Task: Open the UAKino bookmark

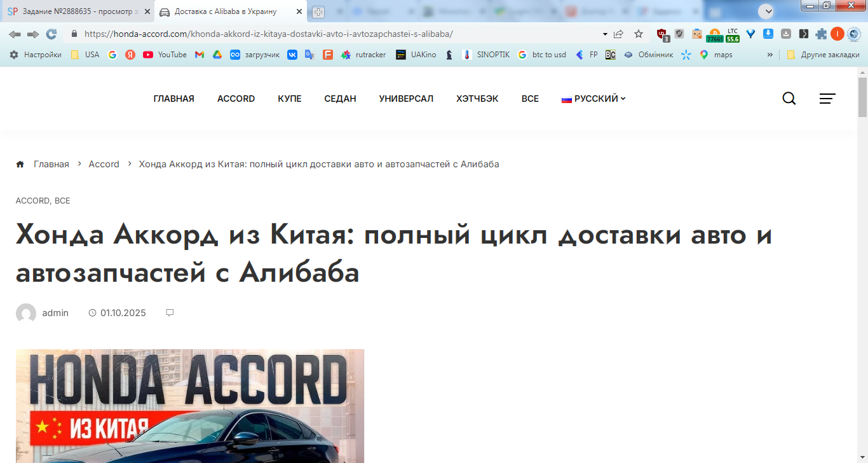Action: tap(416, 55)
